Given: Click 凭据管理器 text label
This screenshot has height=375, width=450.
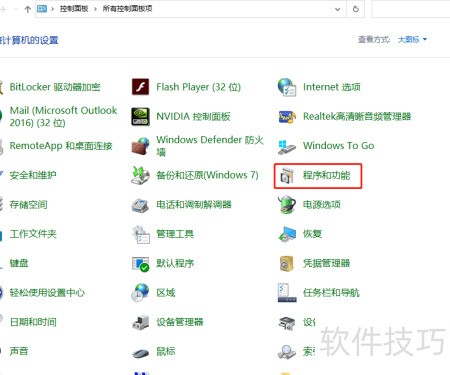Looking at the screenshot, I should [x=326, y=263].
